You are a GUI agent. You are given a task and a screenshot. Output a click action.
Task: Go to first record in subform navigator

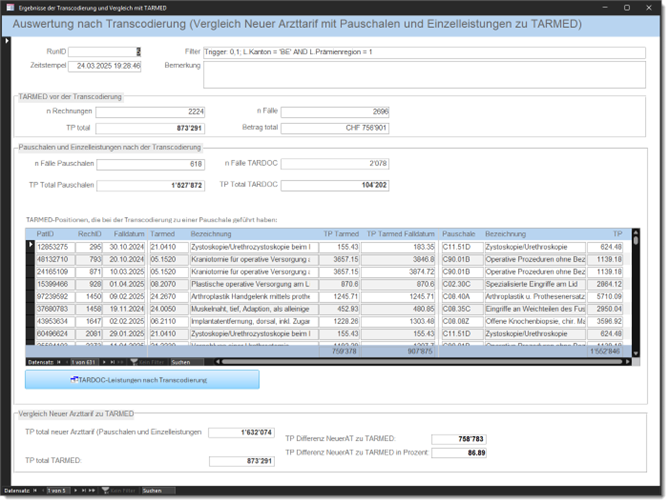59,362
